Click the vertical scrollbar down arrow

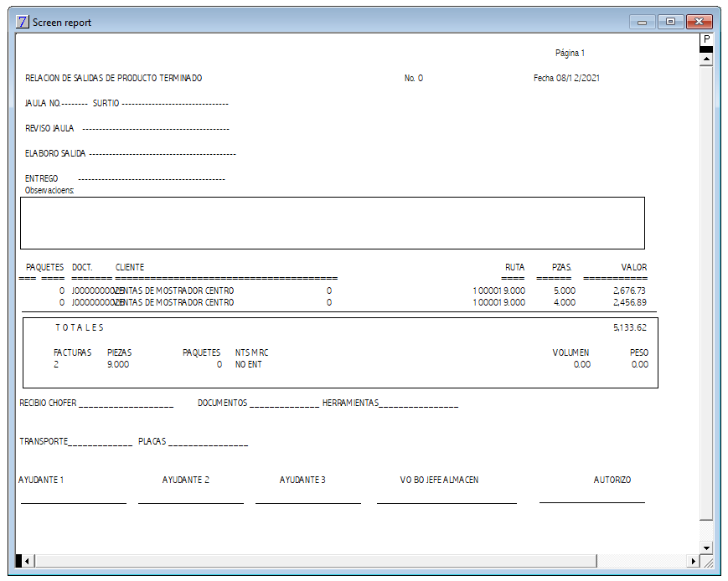706,548
